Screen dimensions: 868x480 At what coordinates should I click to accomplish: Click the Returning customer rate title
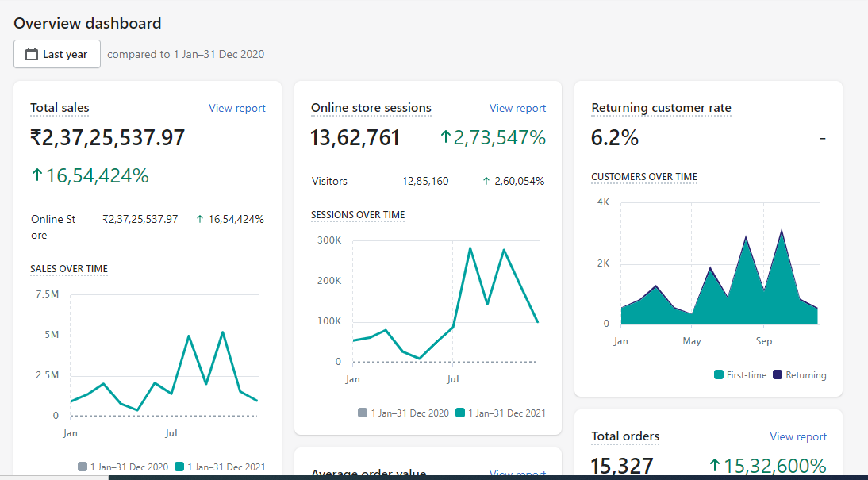click(661, 108)
